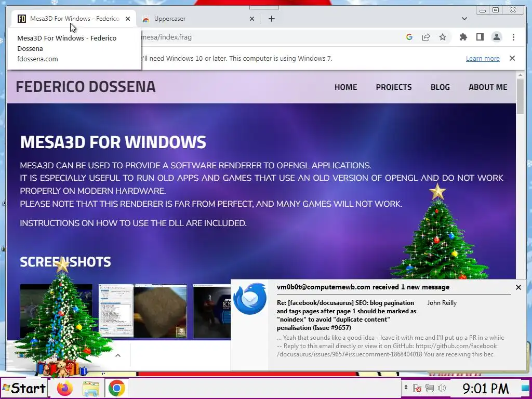Open the docusaurus SEO email subject
532x399 pixels.
tap(347, 315)
